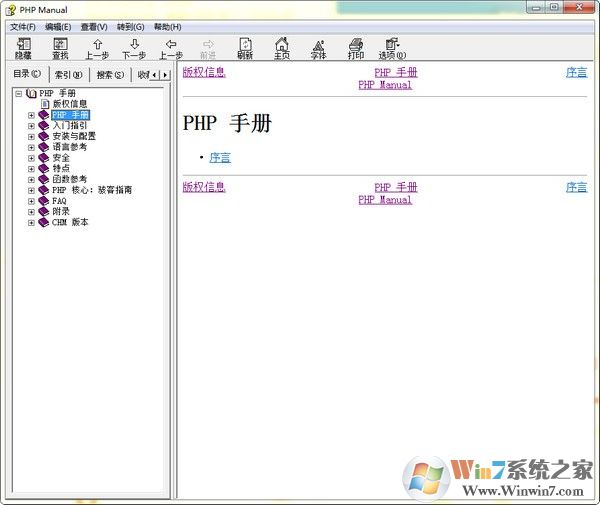
Task: Open the 字体 font toolbar icon
Action: [318, 49]
